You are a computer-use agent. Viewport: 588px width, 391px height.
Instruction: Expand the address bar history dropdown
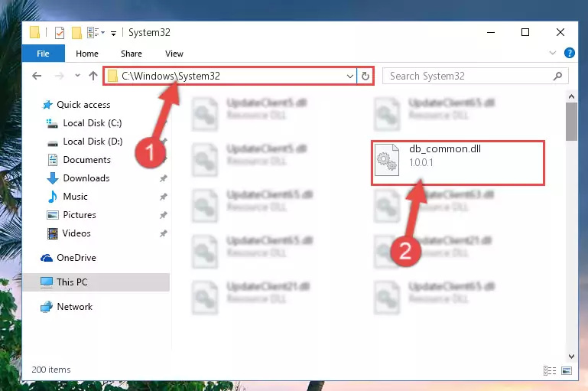[x=350, y=77]
